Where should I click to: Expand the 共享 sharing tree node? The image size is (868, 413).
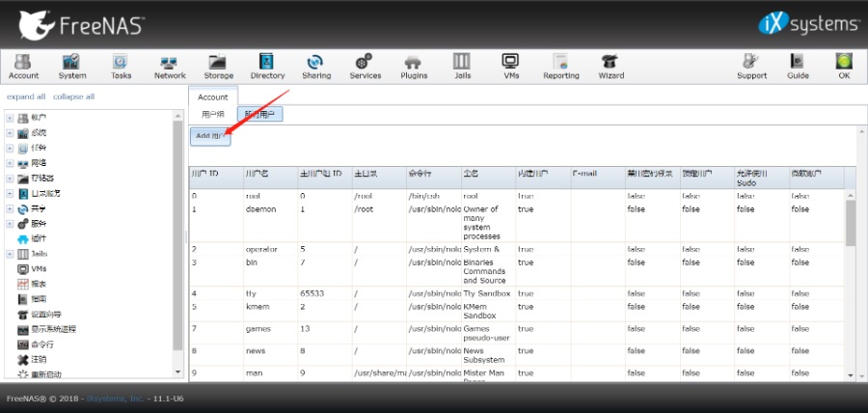pos(10,208)
